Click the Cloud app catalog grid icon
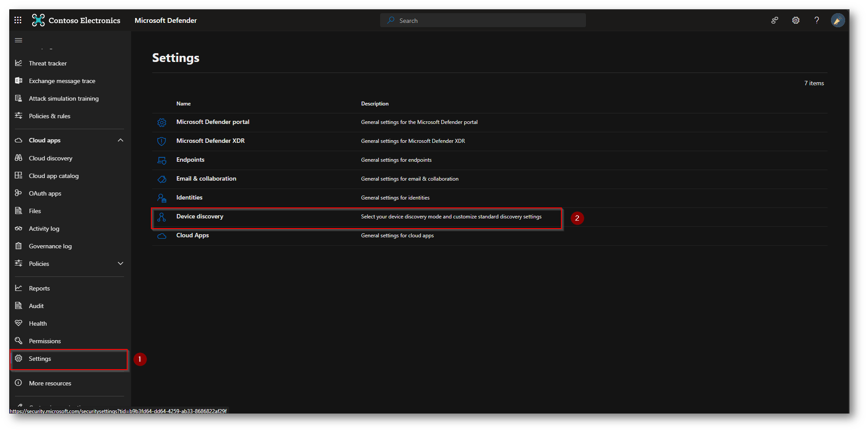The width and height of the screenshot is (868, 432). click(18, 176)
